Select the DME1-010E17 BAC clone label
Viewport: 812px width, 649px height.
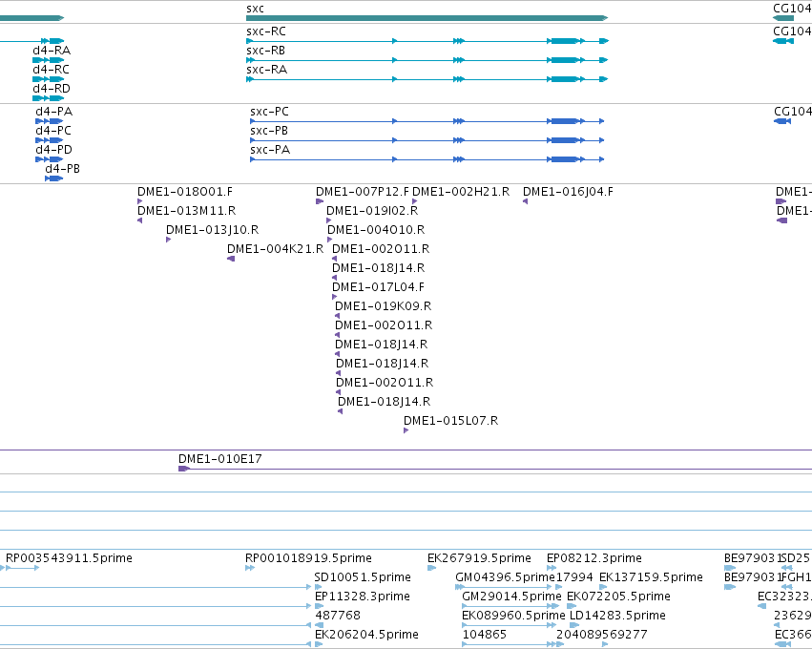220,459
